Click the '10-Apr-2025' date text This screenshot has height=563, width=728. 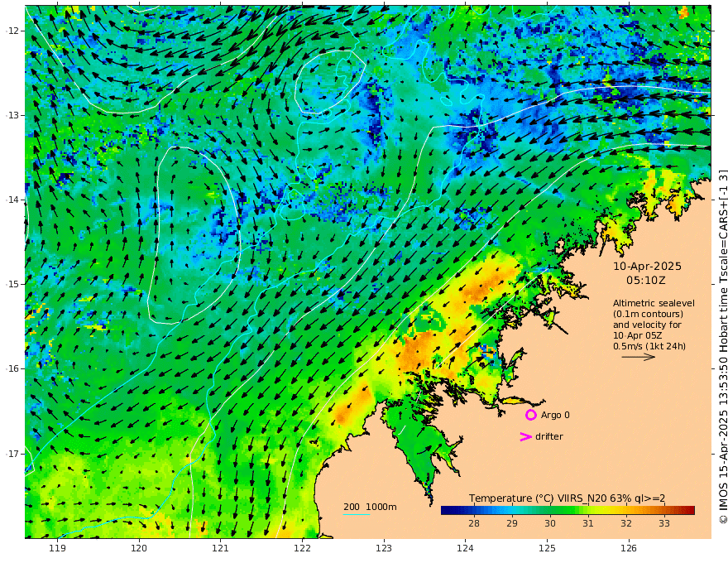pyautogui.click(x=647, y=266)
